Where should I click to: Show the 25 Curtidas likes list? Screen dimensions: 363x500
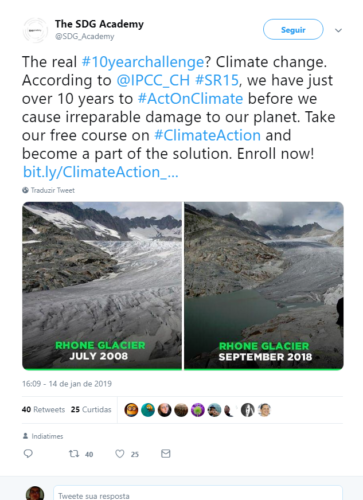tap(91, 409)
